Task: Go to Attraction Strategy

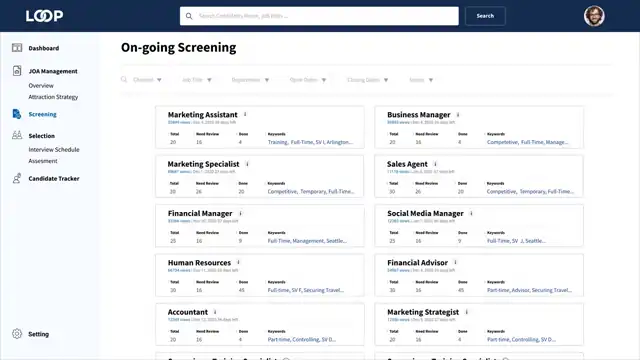Action: [x=53, y=97]
